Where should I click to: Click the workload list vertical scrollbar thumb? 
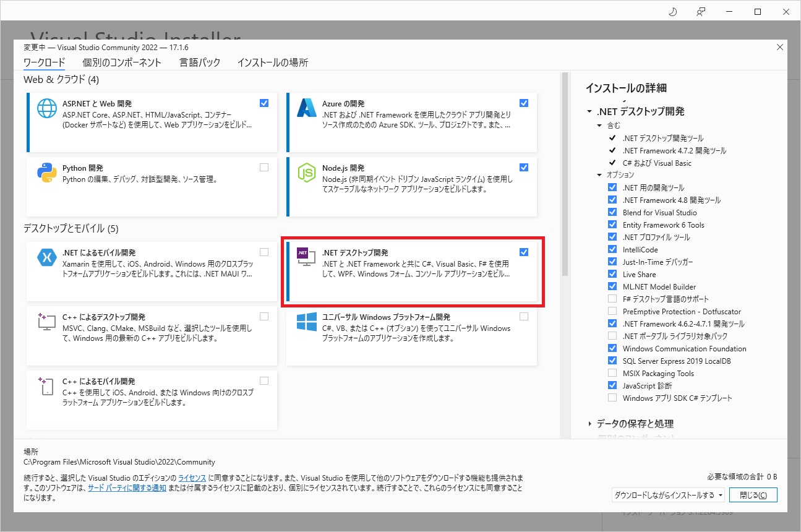tap(564, 173)
